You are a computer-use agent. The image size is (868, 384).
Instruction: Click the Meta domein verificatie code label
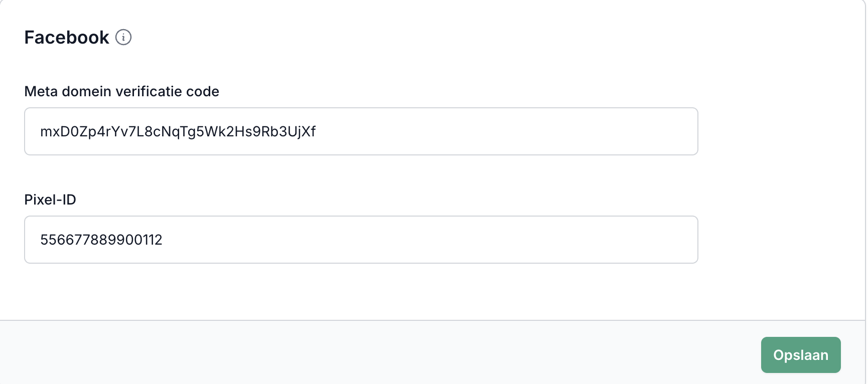(x=121, y=91)
